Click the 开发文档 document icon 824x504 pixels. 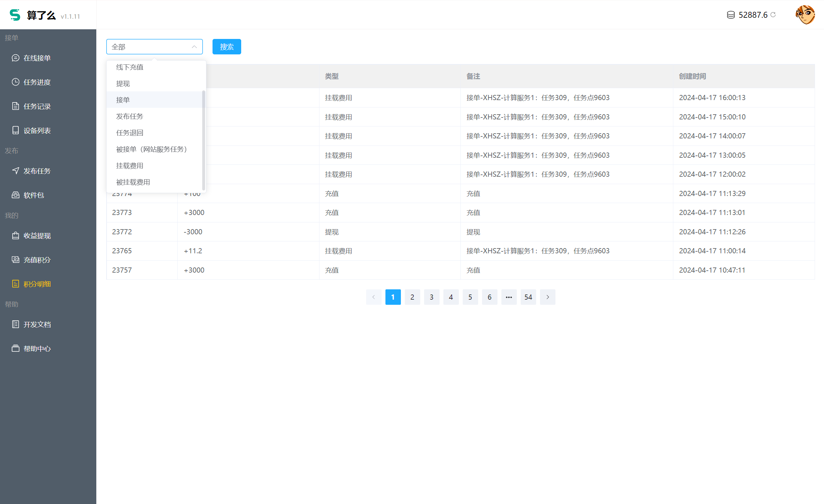point(15,324)
